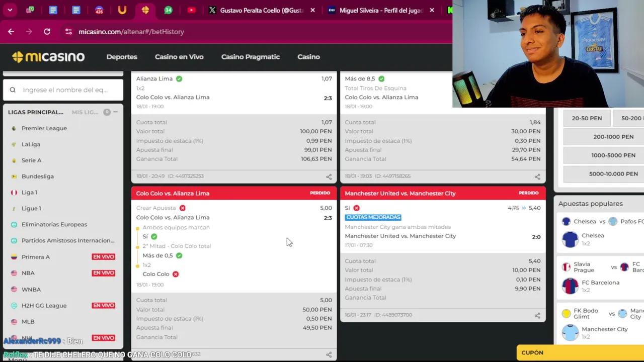Click Colo Colo vs. Alianza Lima red header

coord(234,193)
